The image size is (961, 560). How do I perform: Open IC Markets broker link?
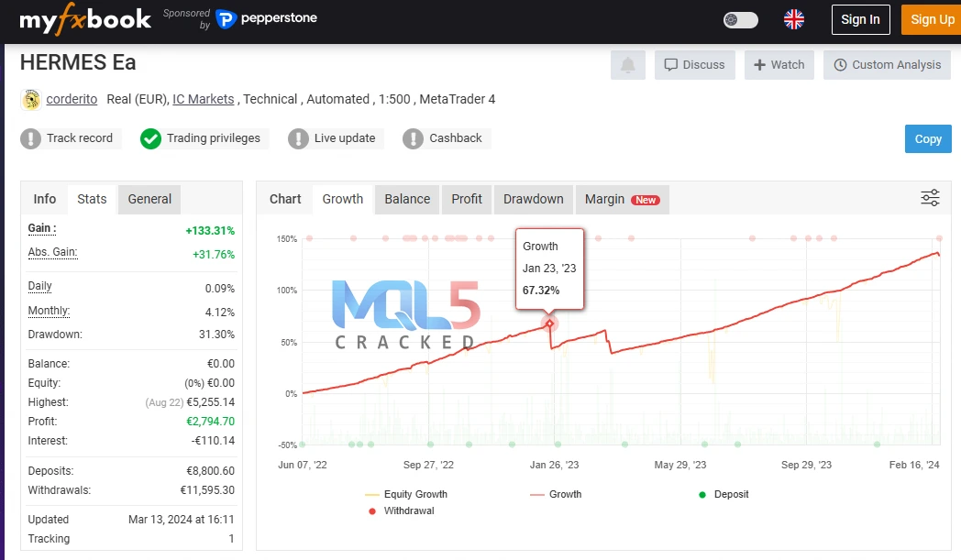204,99
